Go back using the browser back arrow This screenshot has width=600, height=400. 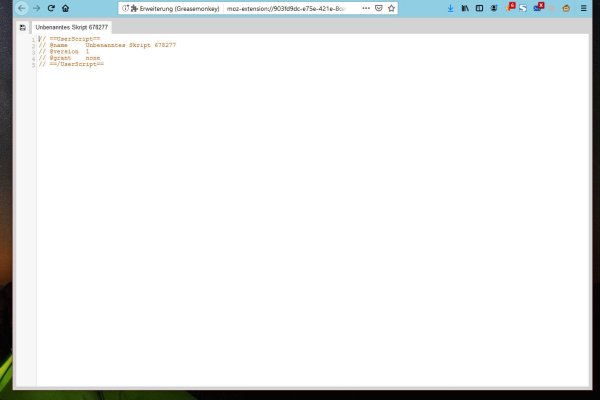21,8
